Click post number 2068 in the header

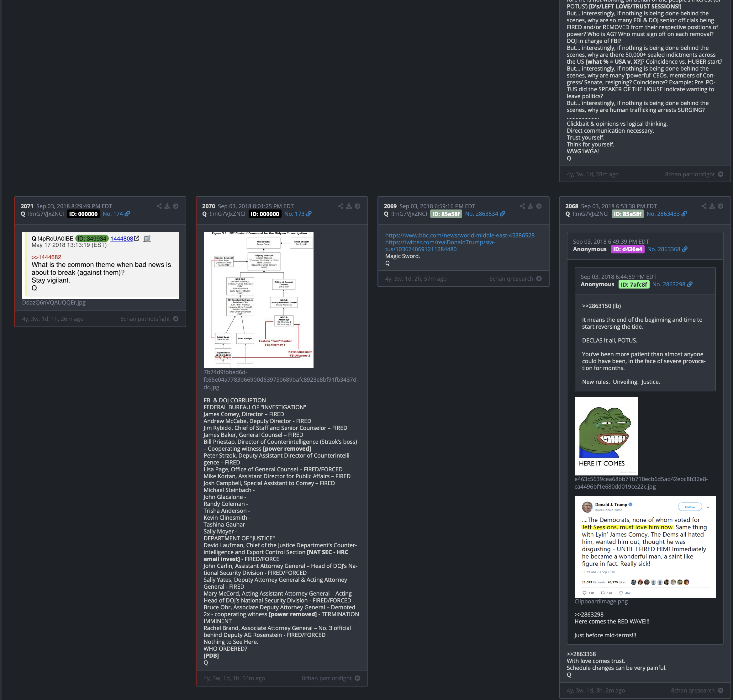coord(572,206)
